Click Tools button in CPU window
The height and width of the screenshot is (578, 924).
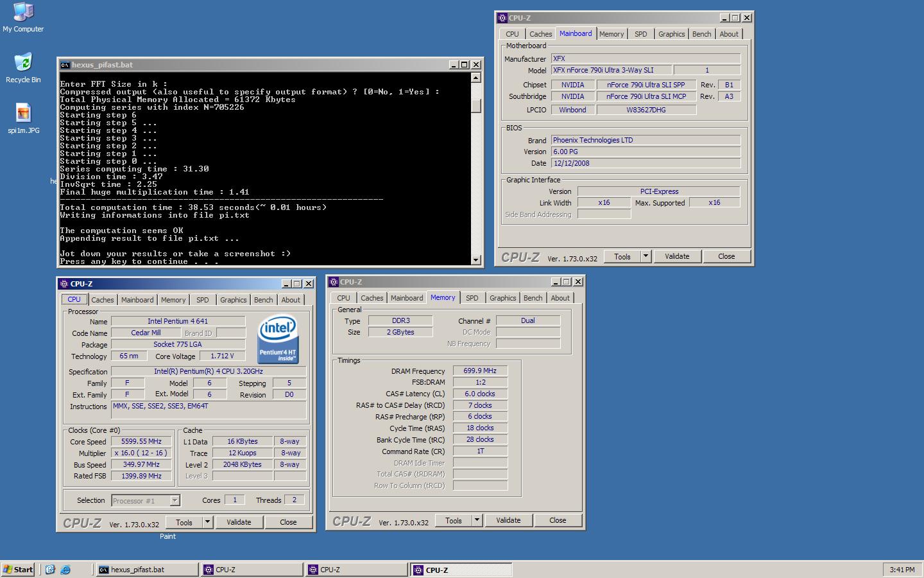(184, 522)
